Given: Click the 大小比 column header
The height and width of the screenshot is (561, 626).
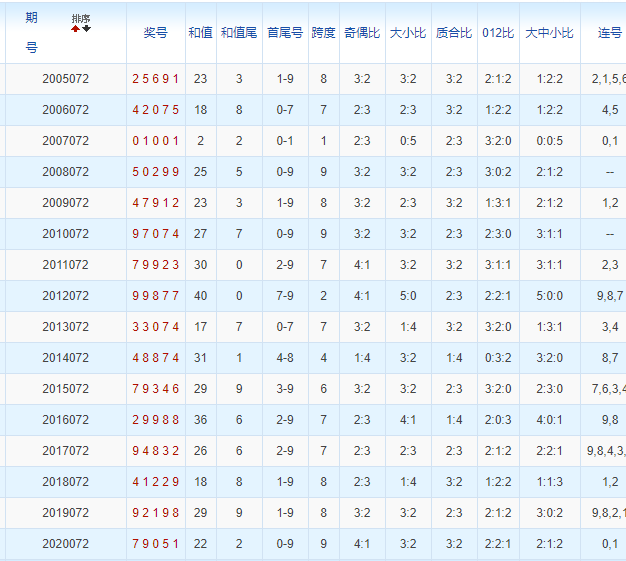Looking at the screenshot, I should pyautogui.click(x=408, y=33).
